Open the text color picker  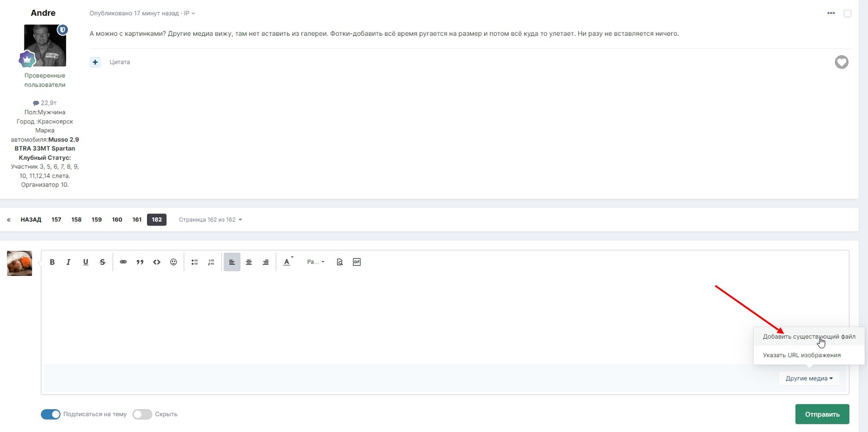(288, 262)
